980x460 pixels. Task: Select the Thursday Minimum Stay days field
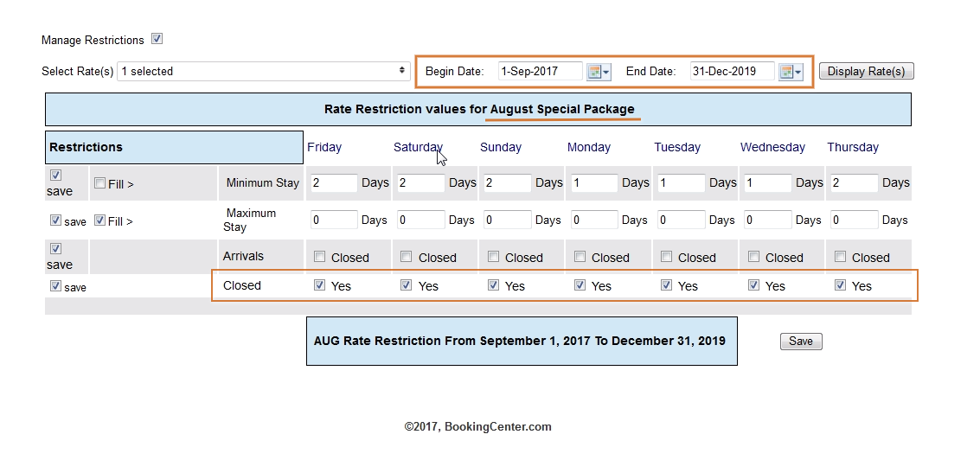(x=855, y=183)
